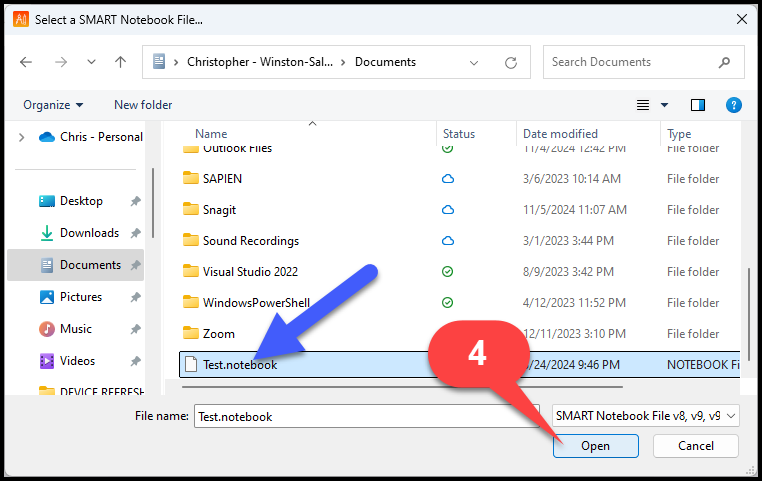Change view with the list view icon
This screenshot has height=481, width=762.
643,105
